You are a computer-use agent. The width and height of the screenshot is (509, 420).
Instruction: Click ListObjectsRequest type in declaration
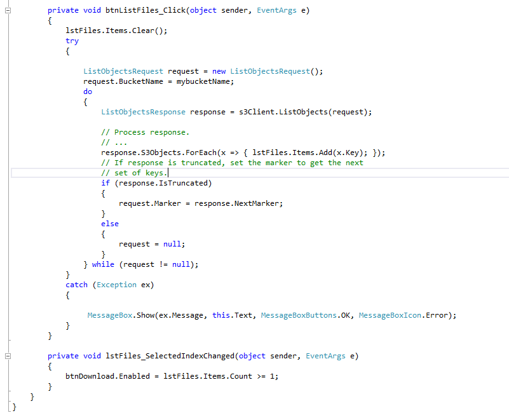123,71
